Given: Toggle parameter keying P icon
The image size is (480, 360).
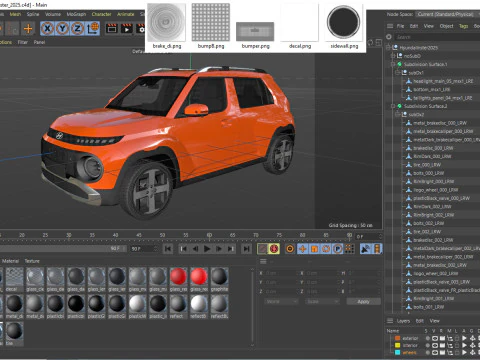Looking at the screenshot, I should pos(338,249).
